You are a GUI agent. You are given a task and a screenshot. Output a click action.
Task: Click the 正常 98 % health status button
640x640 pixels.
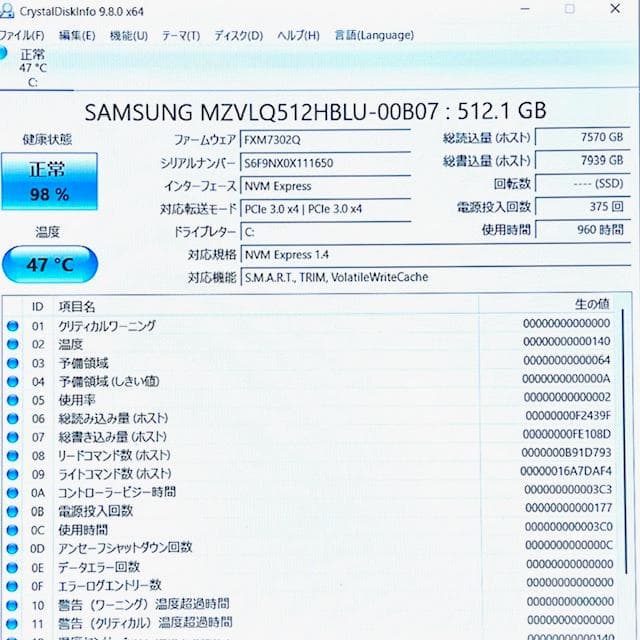coord(49,181)
